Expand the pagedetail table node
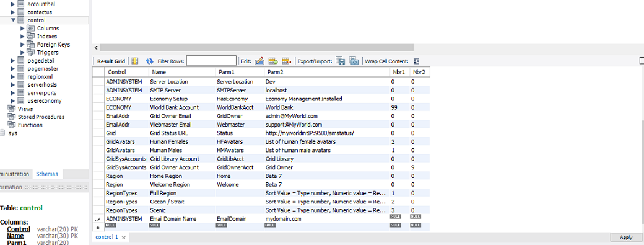The image size is (644, 245). point(13,60)
